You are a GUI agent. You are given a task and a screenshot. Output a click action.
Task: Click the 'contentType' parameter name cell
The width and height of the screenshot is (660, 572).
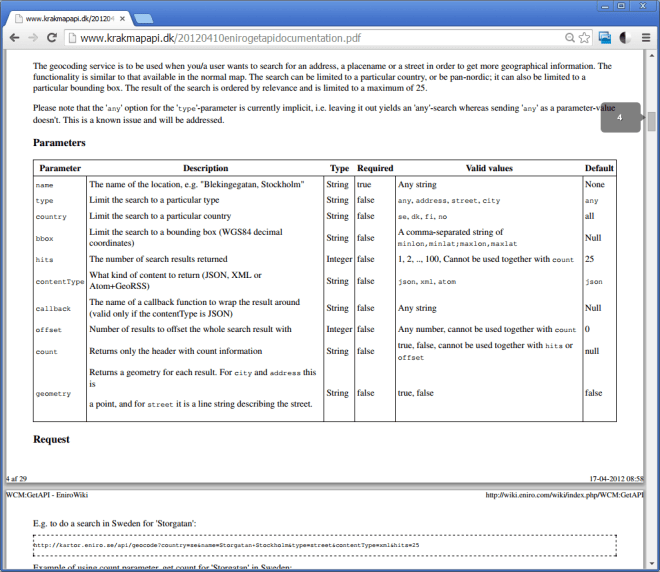tap(60, 282)
